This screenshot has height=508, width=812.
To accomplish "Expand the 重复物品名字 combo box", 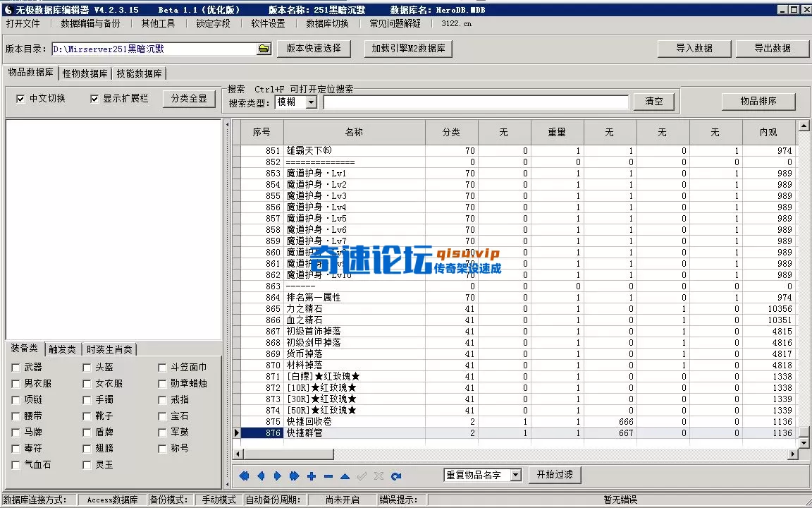I will coord(515,476).
